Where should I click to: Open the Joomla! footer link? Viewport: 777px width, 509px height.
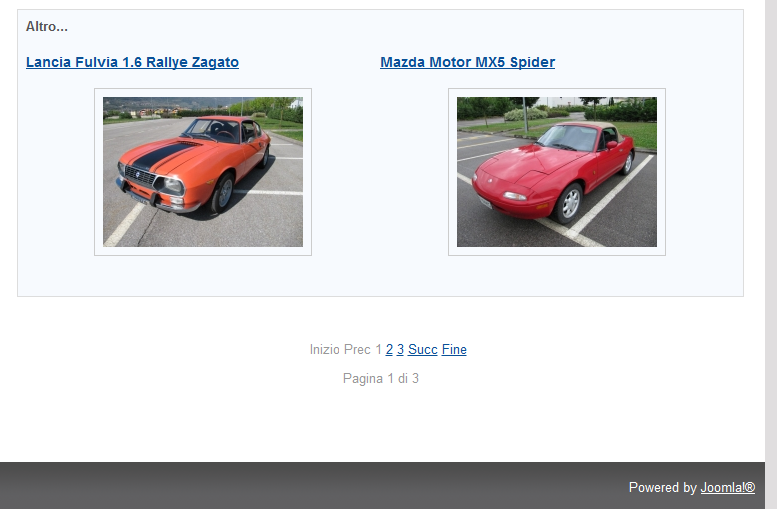click(x=727, y=488)
